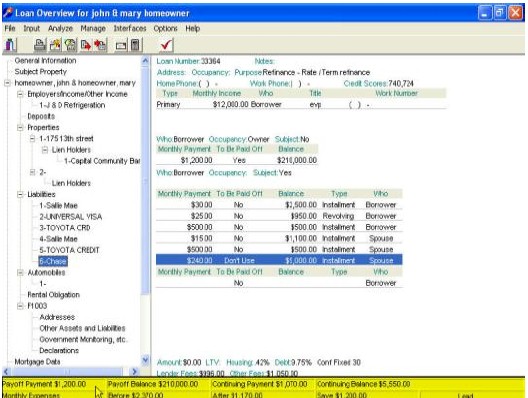Click the $950.00 Revolving balance row

(x=279, y=216)
